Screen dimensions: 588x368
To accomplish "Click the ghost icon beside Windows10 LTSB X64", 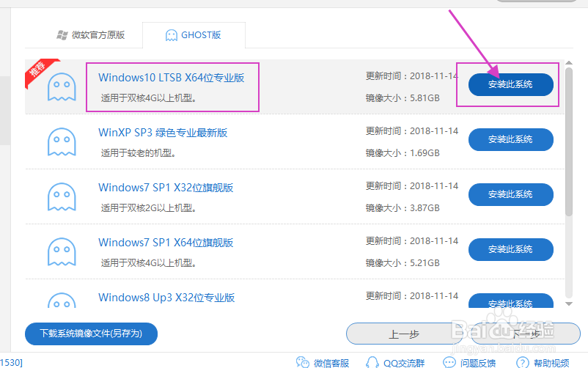I will pos(62,87).
